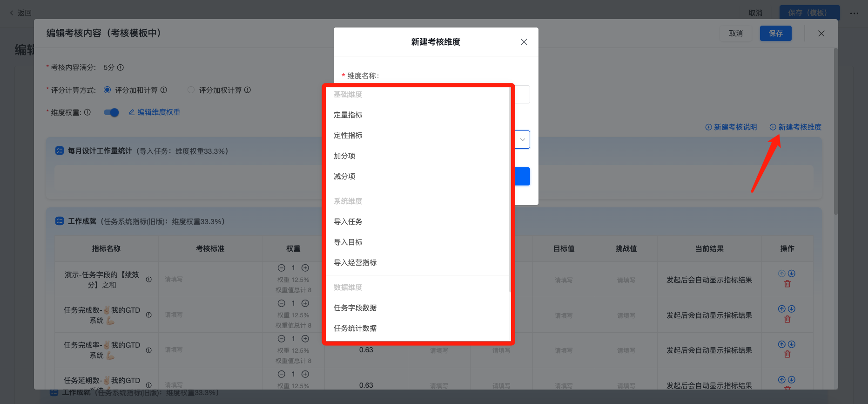The width and height of the screenshot is (868, 404).
Task: Fill 考核标准 field for 任务完成数 row
Action: [x=210, y=315]
